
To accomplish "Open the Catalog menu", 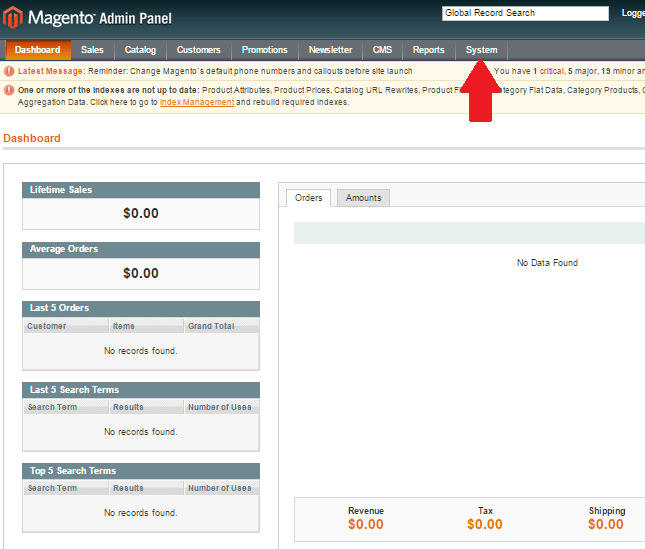I will 140,50.
